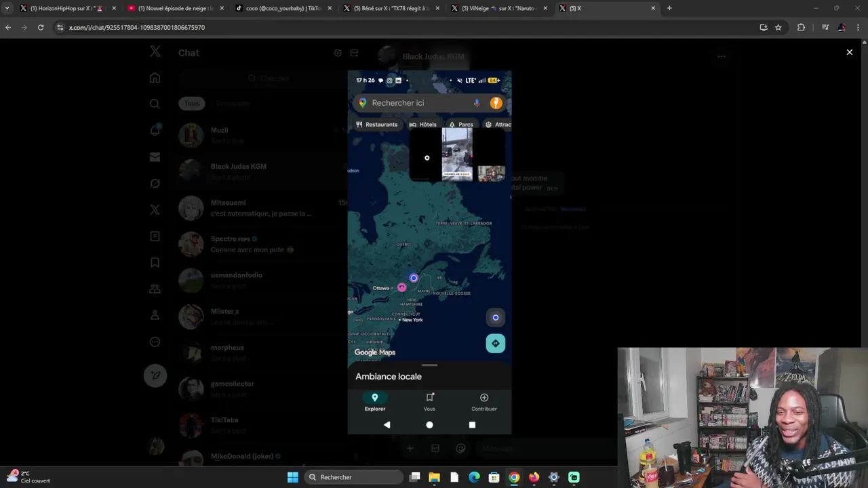Viewport: 868px width, 488px height.
Task: Switch to the coco (@coco_yourbaby) TikTok tab
Action: [x=283, y=8]
